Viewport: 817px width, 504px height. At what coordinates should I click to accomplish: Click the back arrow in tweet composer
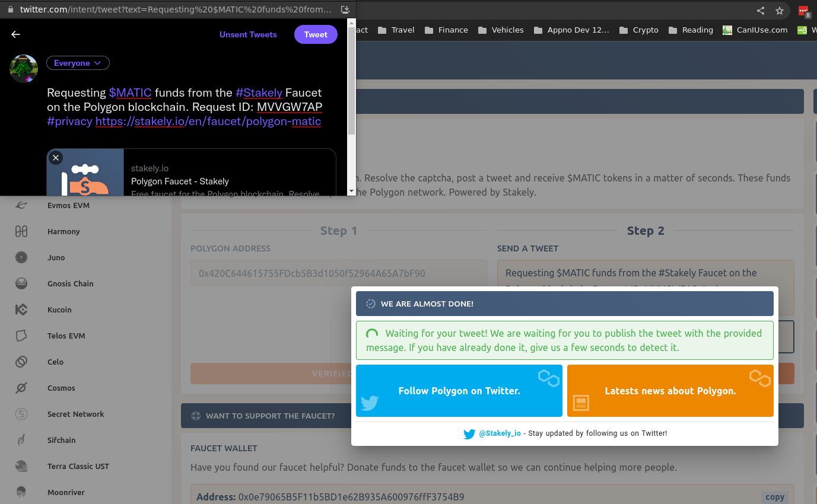[15, 34]
